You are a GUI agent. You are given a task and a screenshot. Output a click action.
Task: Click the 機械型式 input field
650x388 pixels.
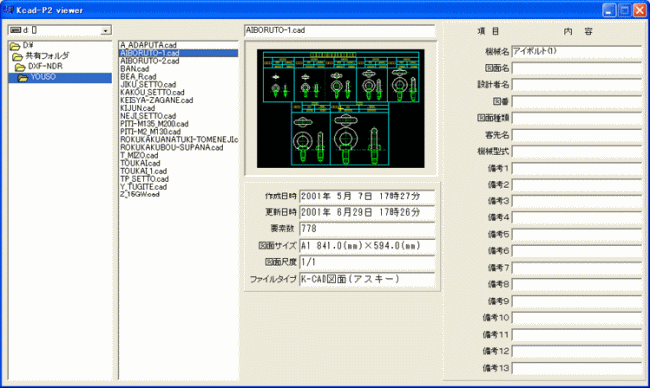(x=577, y=152)
